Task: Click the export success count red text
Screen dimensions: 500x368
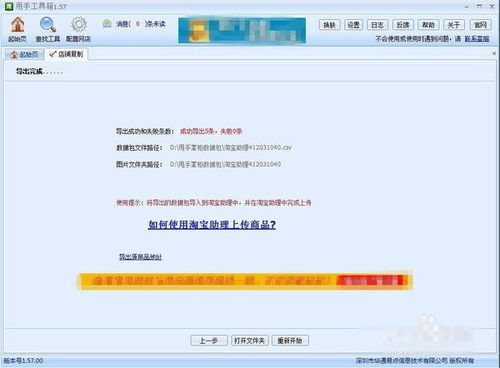Action: (211, 131)
